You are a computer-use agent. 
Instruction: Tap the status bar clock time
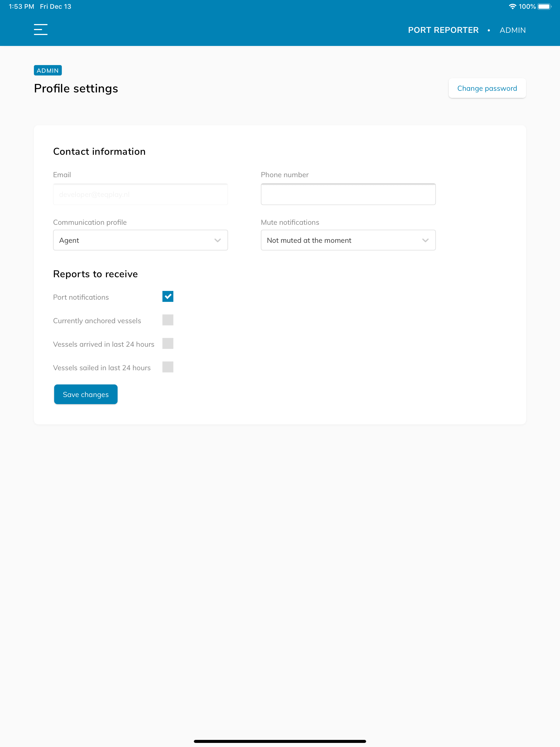[21, 6]
